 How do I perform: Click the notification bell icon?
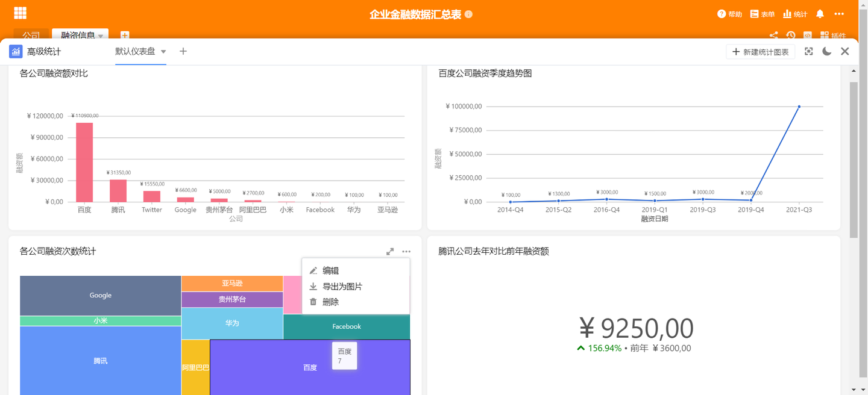[820, 13]
